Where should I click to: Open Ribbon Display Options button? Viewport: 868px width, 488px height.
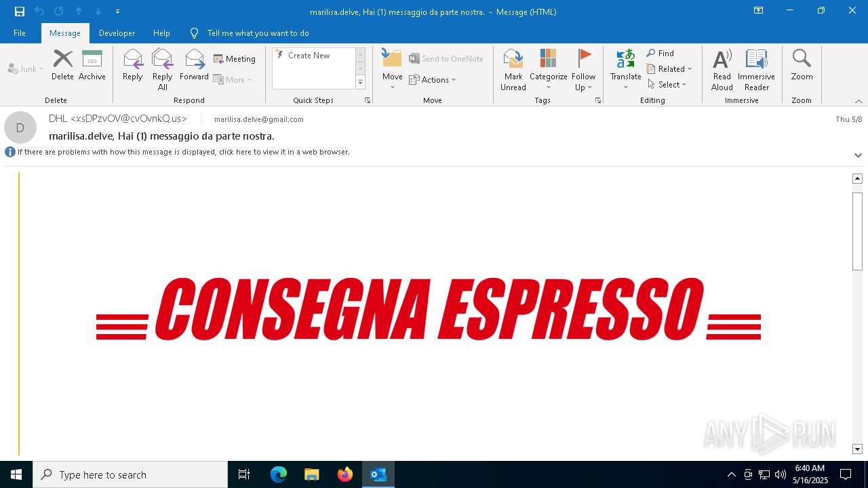coord(759,11)
